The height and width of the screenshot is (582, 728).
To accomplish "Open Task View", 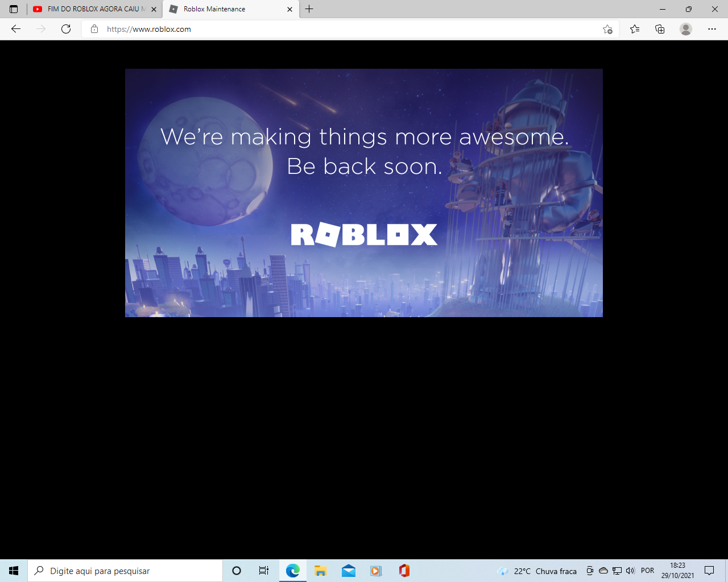I will pyautogui.click(x=264, y=571).
